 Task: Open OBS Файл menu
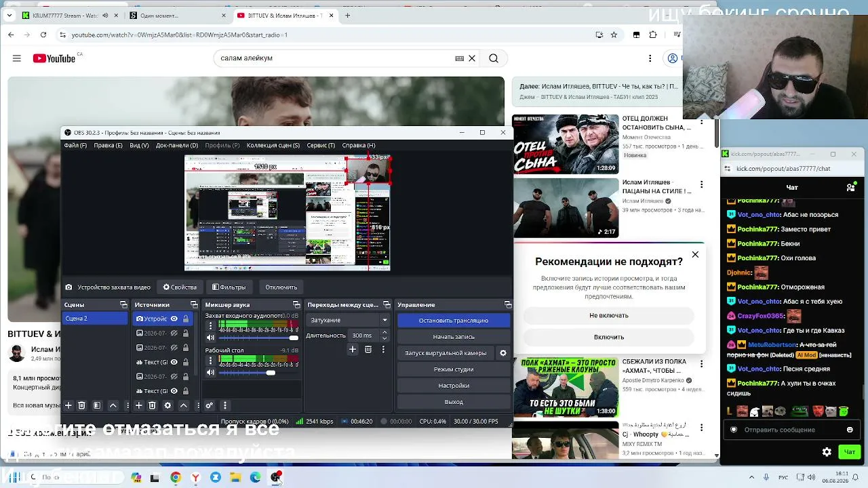(x=75, y=145)
